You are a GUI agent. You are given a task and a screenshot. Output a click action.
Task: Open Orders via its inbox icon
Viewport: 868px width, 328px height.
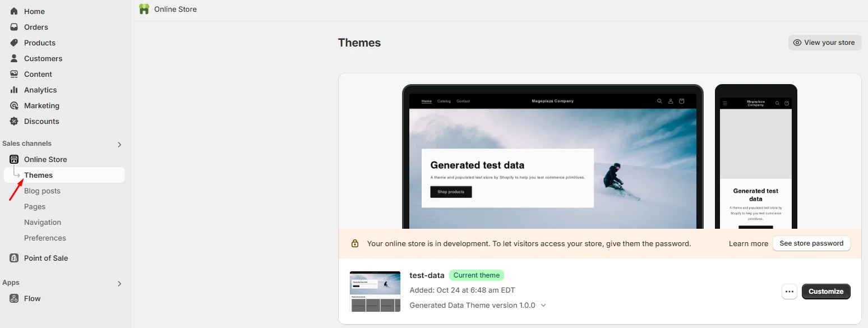[14, 27]
